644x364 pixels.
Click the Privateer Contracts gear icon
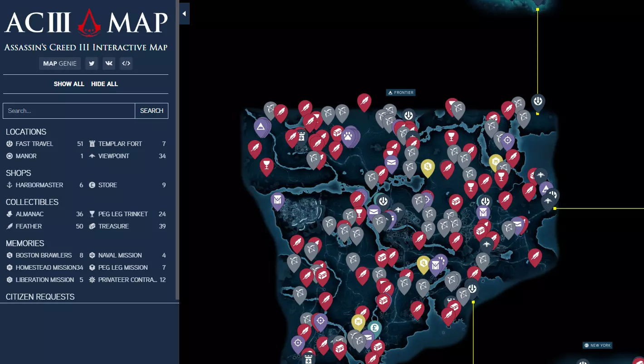(92, 280)
